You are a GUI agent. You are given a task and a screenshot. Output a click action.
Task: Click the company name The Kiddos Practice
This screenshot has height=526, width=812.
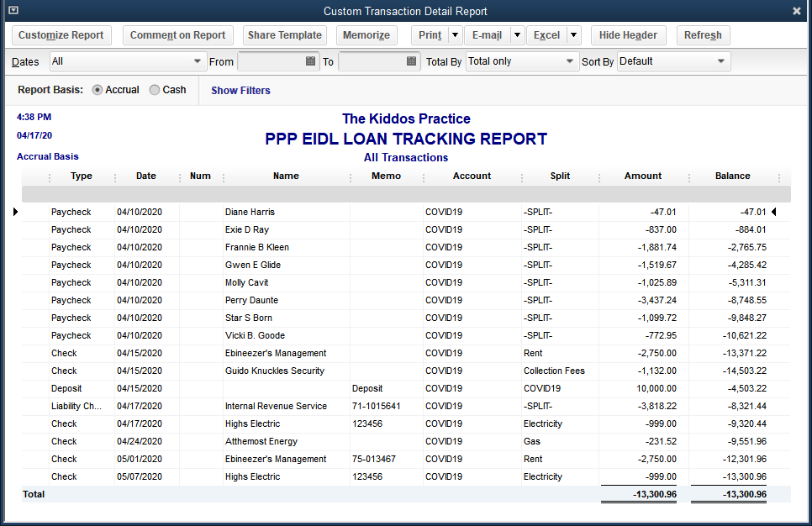(x=406, y=118)
